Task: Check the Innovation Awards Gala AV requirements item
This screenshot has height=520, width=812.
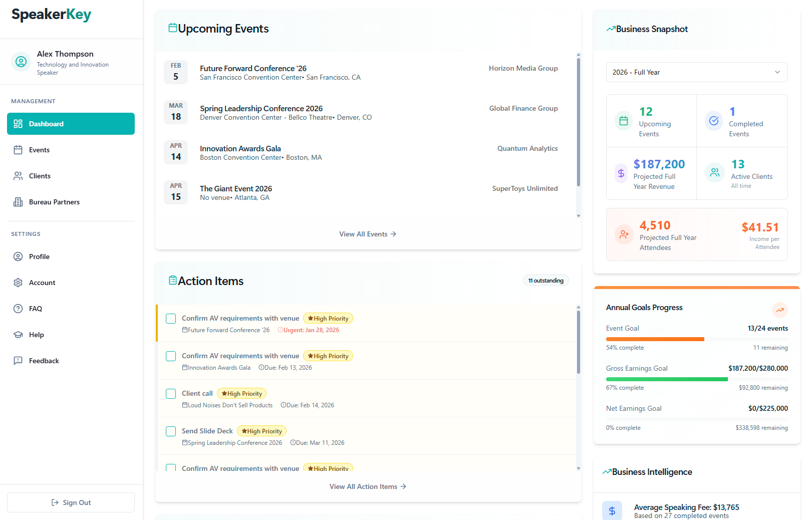Action: [x=171, y=356]
